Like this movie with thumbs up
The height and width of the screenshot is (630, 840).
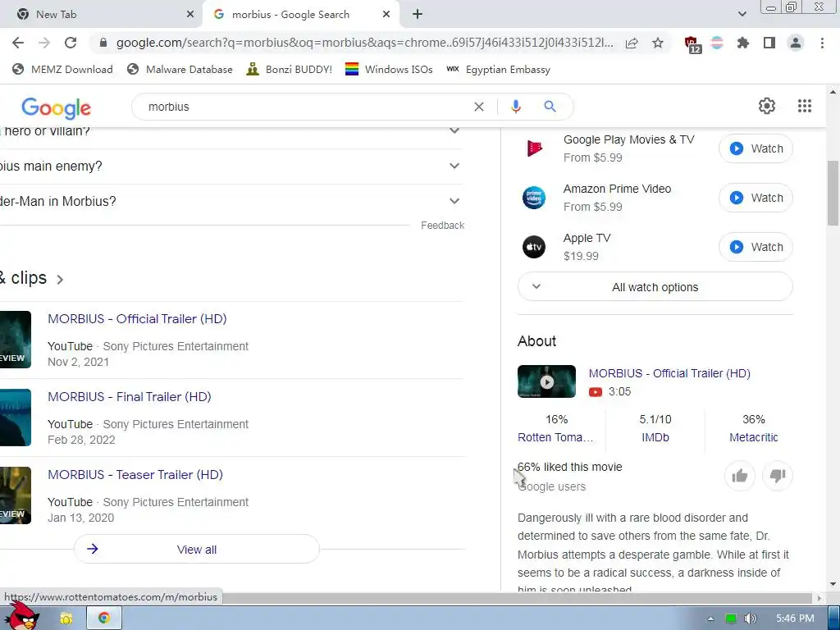(739, 476)
